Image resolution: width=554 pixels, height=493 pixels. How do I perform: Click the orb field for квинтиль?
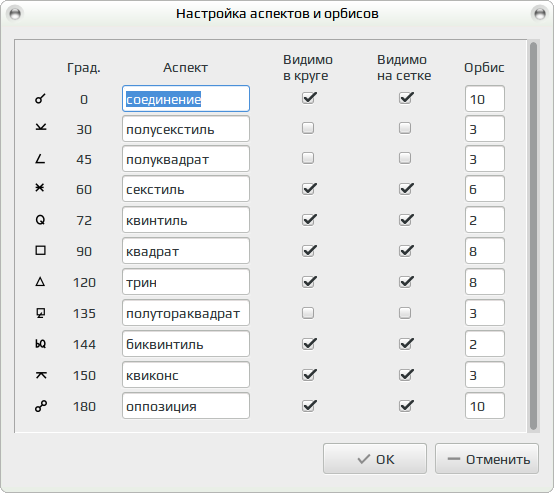(x=485, y=220)
